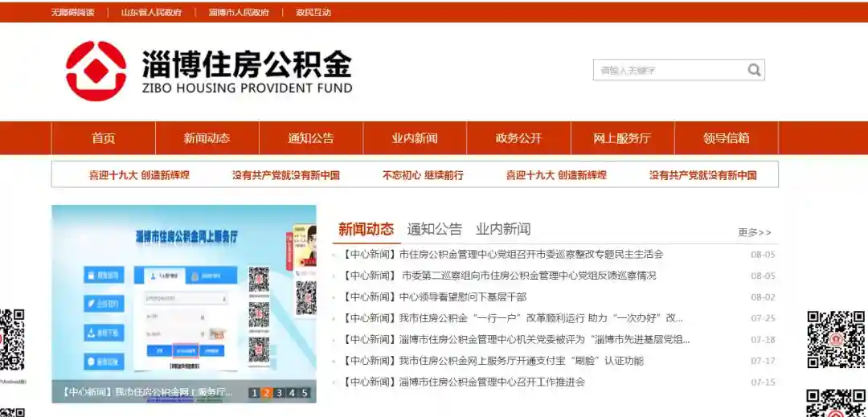The height and width of the screenshot is (417, 868).
Task: Open the 网上服务厅 navigation item
Action: coord(622,138)
